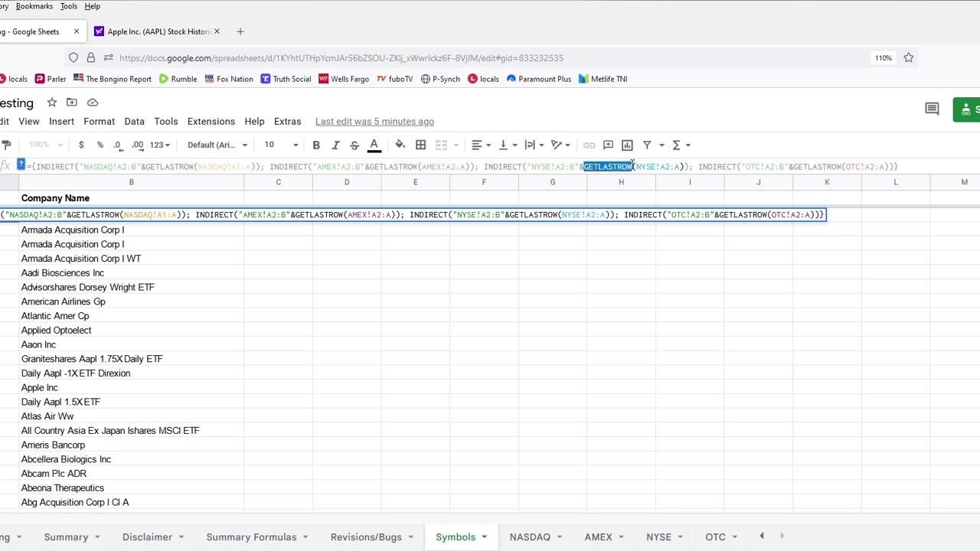Open the zoom level dropdown
The height and width of the screenshot is (551, 980).
(x=44, y=145)
